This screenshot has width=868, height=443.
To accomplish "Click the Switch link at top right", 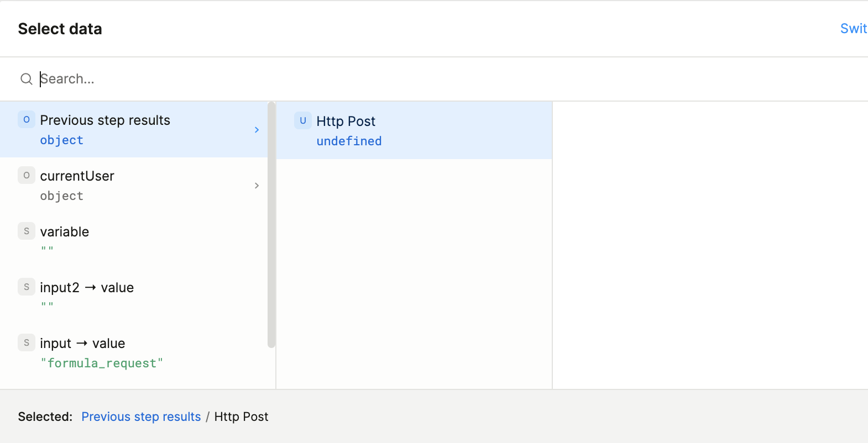I will coord(853,29).
